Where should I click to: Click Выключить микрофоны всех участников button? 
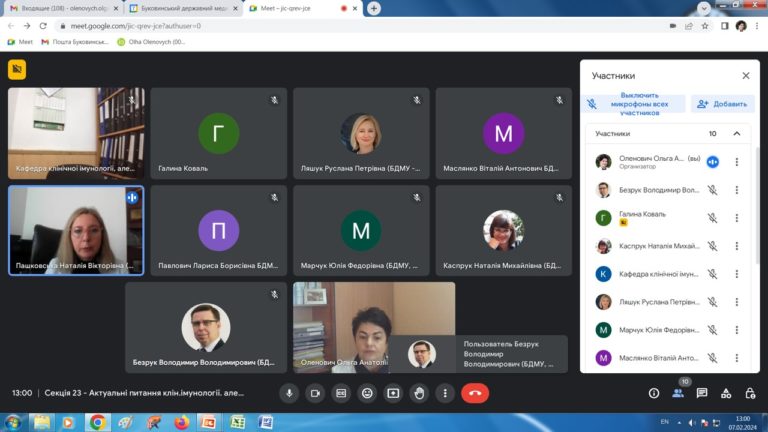click(x=635, y=104)
